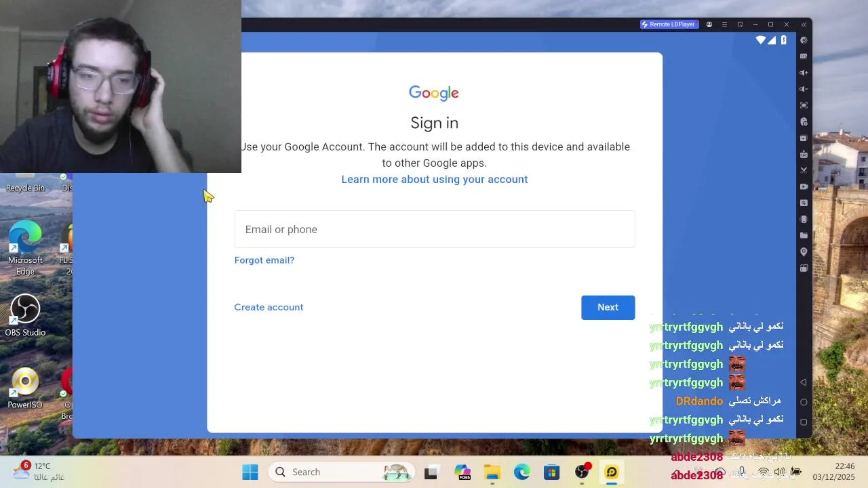Open video recorder icon in LDPlayer sidebar
The image size is (868, 488).
pyautogui.click(x=804, y=186)
